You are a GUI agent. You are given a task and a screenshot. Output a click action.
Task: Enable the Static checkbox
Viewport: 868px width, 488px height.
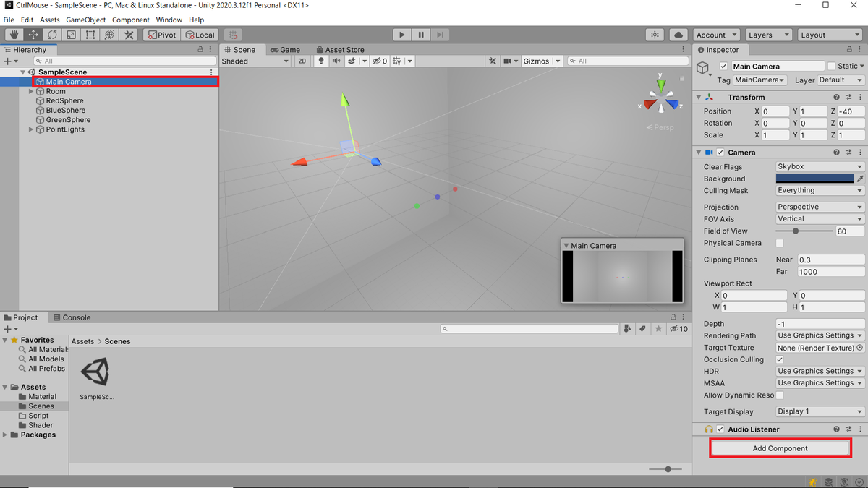tap(832, 67)
